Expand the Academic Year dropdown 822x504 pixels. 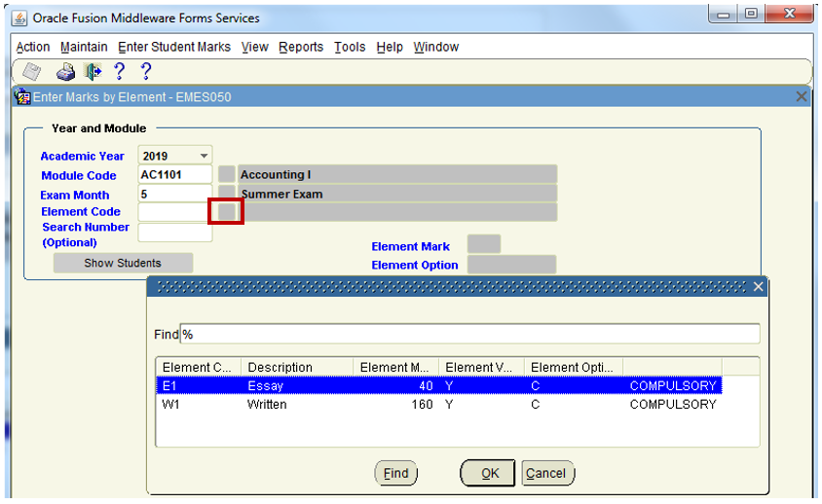click(x=204, y=156)
